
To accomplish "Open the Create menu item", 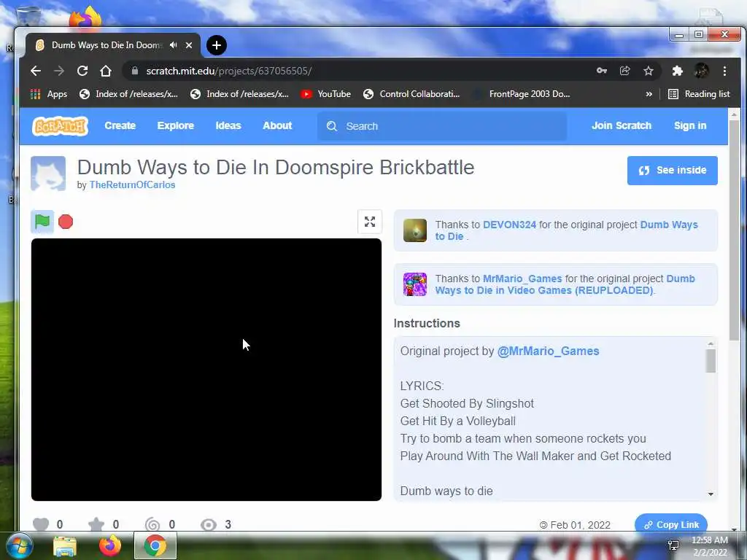I will 120,125.
